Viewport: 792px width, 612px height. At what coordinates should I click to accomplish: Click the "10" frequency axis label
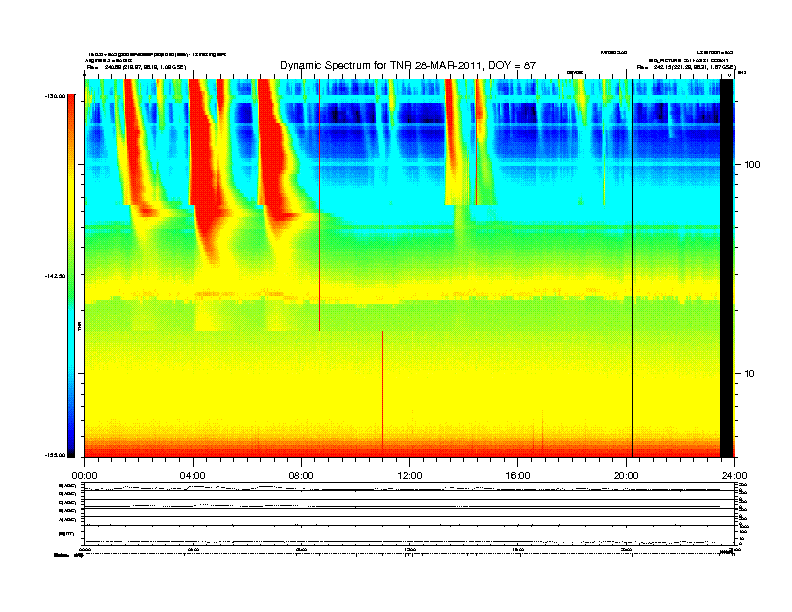[750, 373]
